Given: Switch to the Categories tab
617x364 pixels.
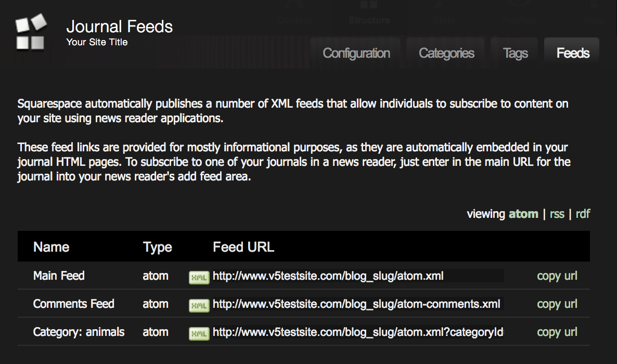Looking at the screenshot, I should (446, 53).
